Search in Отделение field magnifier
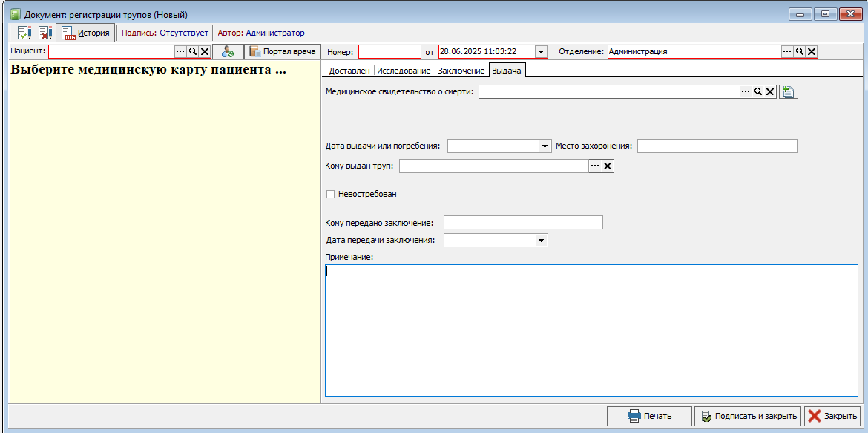 pyautogui.click(x=799, y=51)
